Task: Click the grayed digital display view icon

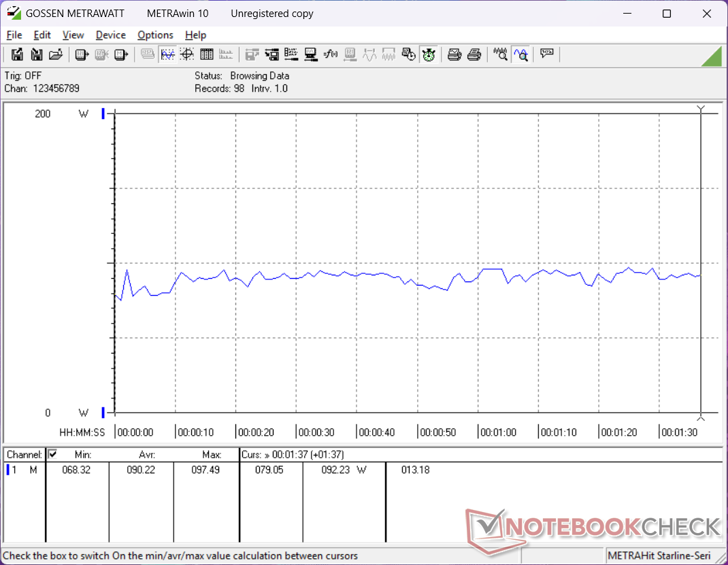Action: coord(148,55)
